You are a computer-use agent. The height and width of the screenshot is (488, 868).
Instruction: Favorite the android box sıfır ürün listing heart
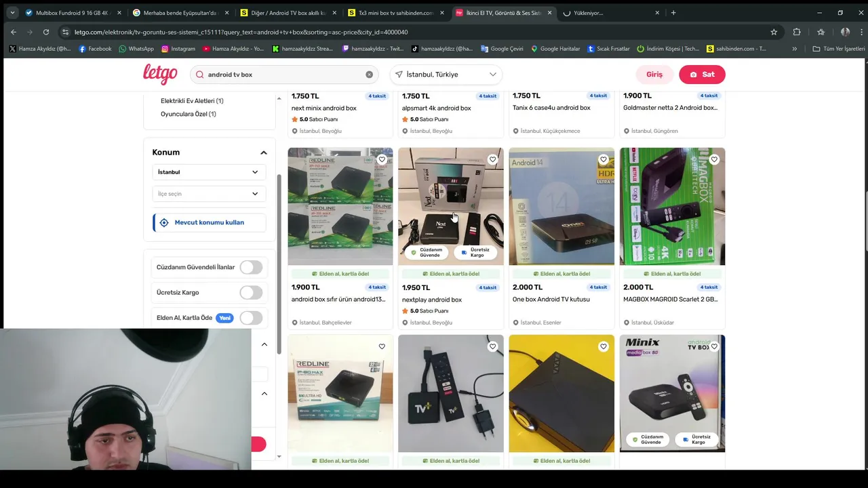click(x=382, y=159)
